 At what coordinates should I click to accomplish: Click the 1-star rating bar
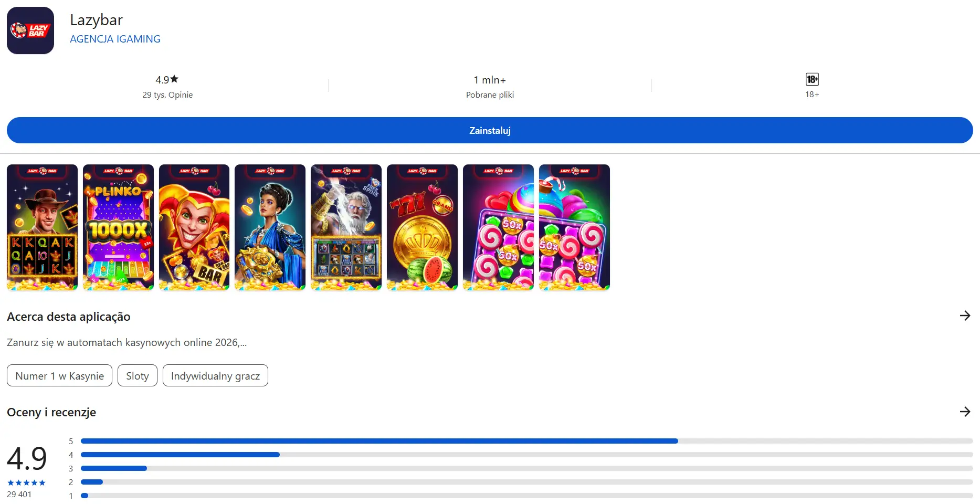click(x=527, y=496)
